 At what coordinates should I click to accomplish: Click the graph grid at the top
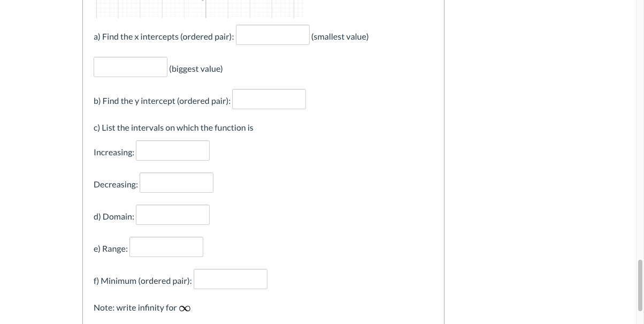coord(198,7)
